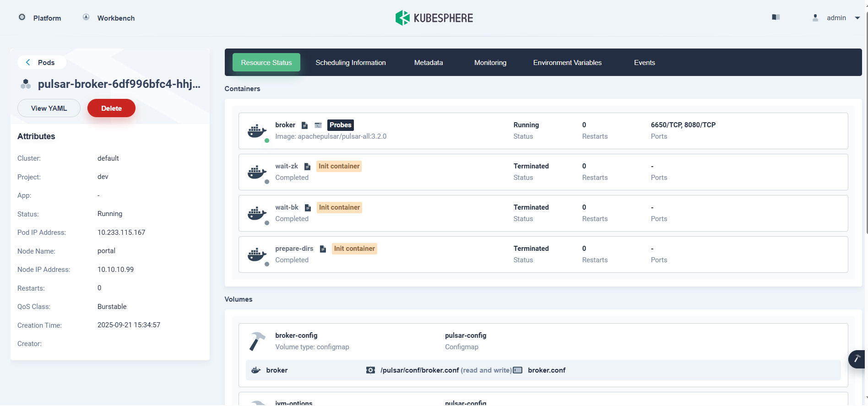This screenshot has height=406, width=868.
Task: Click the node name value portal
Action: (106, 251)
